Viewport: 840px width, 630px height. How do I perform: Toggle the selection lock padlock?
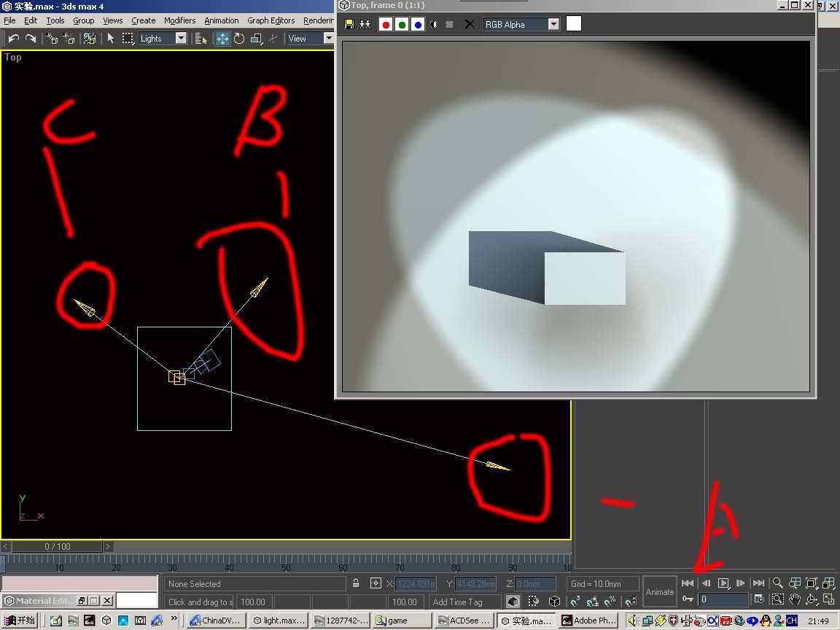click(356, 583)
